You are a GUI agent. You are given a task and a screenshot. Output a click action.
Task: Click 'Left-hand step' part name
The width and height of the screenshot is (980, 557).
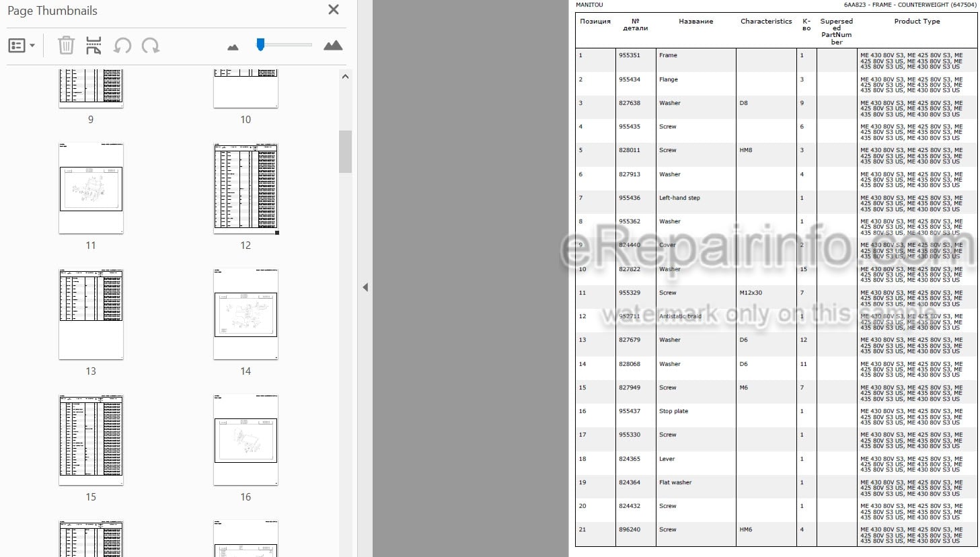coord(679,198)
